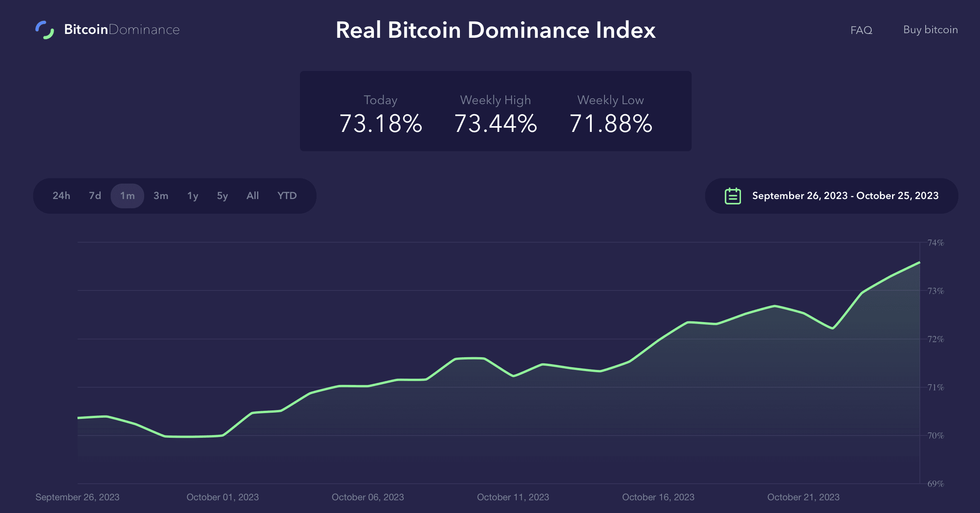Click the Buy bitcoin link
The image size is (980, 513).
(930, 30)
